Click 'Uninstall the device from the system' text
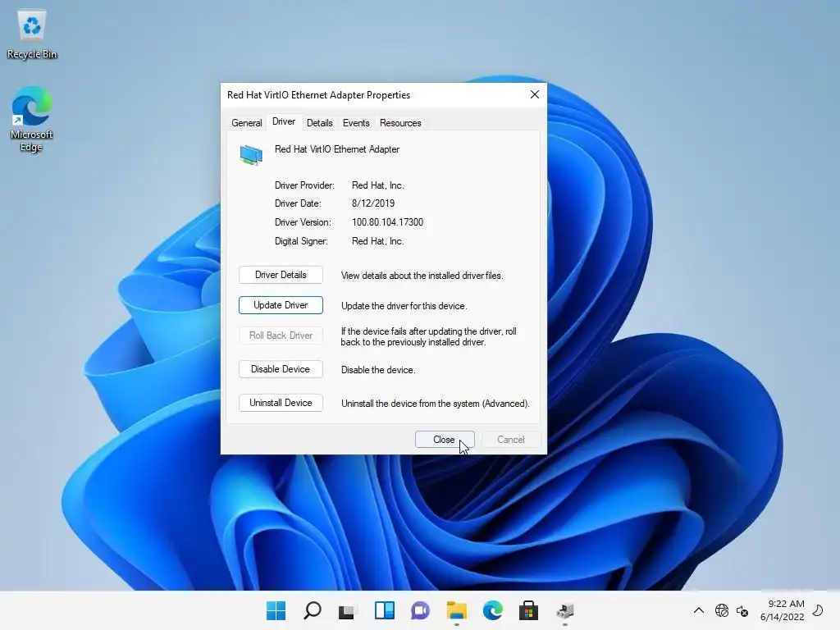The image size is (840, 630). (x=435, y=404)
